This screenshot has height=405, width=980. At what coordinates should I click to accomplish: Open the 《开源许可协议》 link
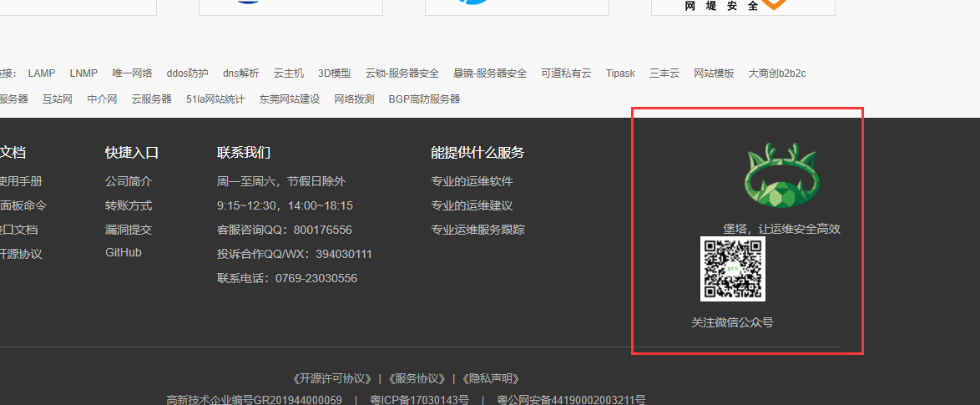(333, 378)
